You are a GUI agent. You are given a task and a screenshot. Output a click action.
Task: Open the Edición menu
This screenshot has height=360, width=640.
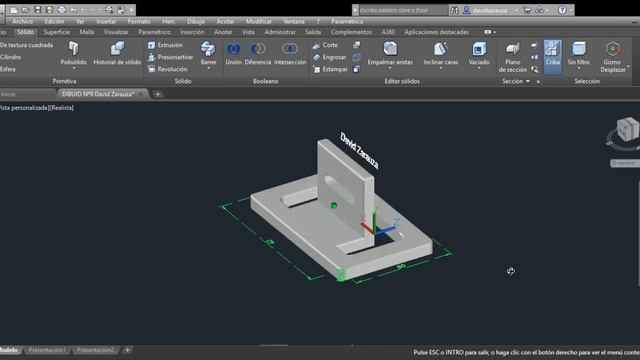54,21
